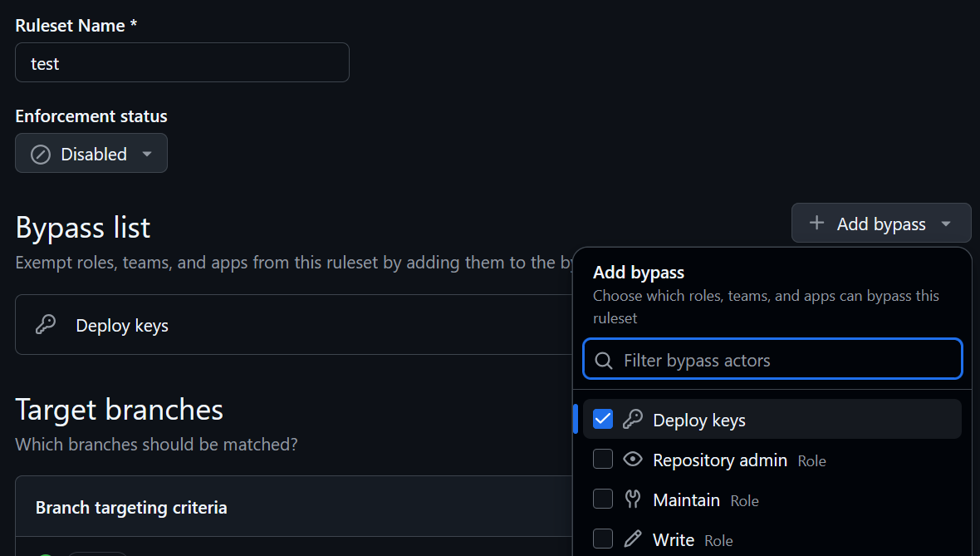Select the Write role label in list

tap(674, 540)
